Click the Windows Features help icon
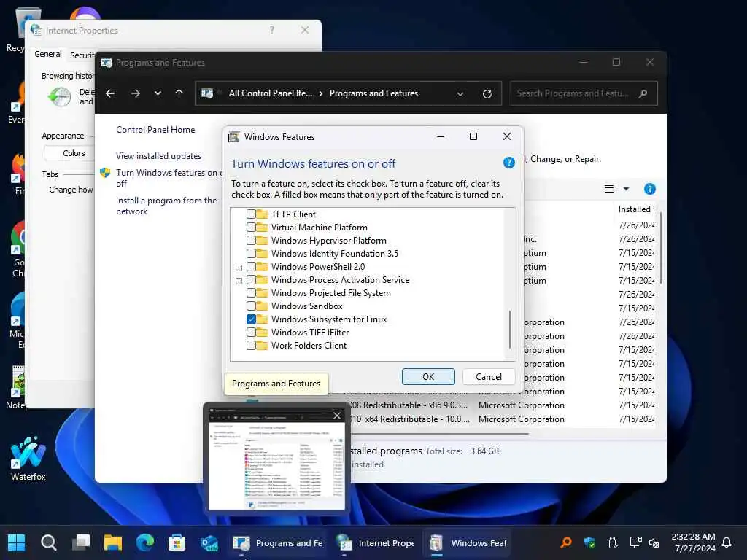Viewport: 747px width, 560px height. [x=508, y=163]
